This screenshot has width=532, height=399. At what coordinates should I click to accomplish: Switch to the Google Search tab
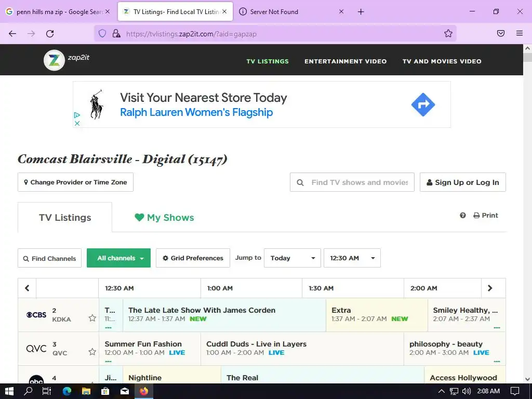[x=58, y=11]
